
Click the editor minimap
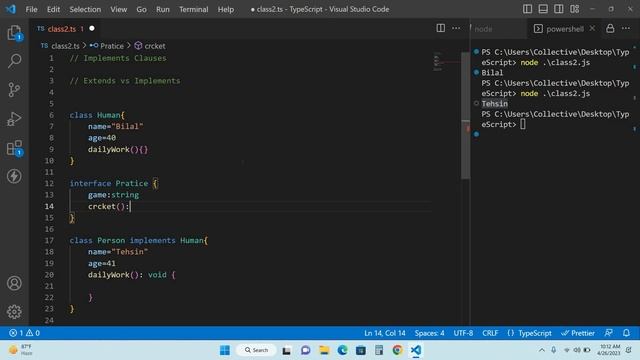coord(446,61)
